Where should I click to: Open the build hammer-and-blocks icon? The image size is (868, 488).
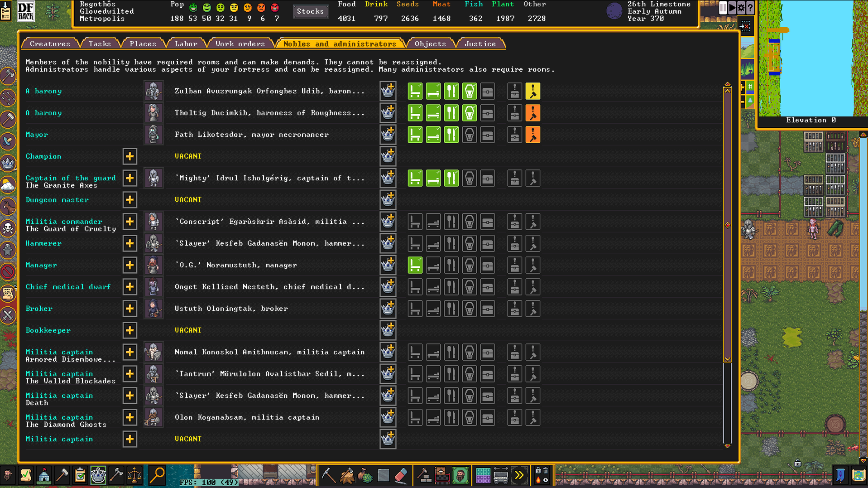pos(424,475)
